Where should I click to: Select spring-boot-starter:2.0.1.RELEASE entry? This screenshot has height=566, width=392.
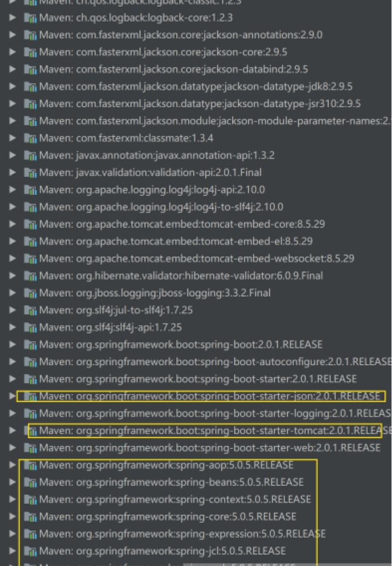198,380
